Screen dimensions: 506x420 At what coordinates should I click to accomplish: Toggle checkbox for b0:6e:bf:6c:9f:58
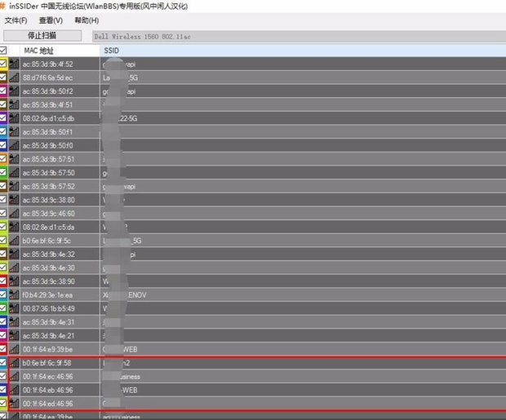[x=3, y=363]
